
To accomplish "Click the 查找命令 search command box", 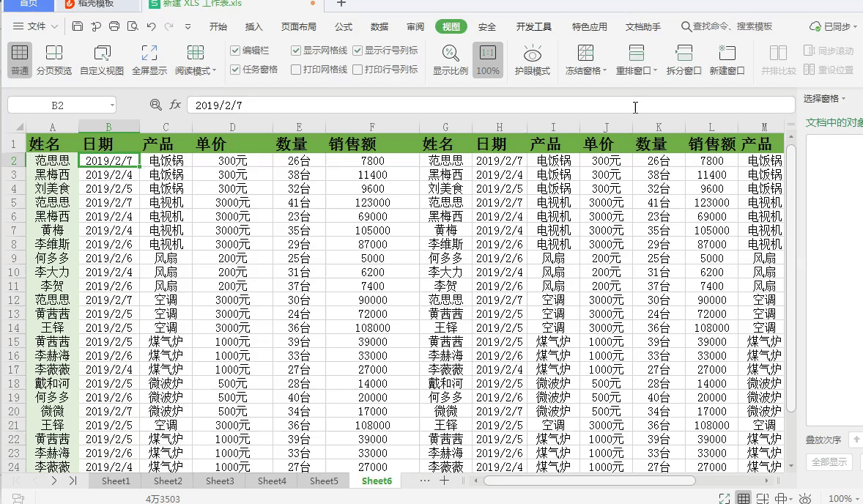I will coord(727,26).
